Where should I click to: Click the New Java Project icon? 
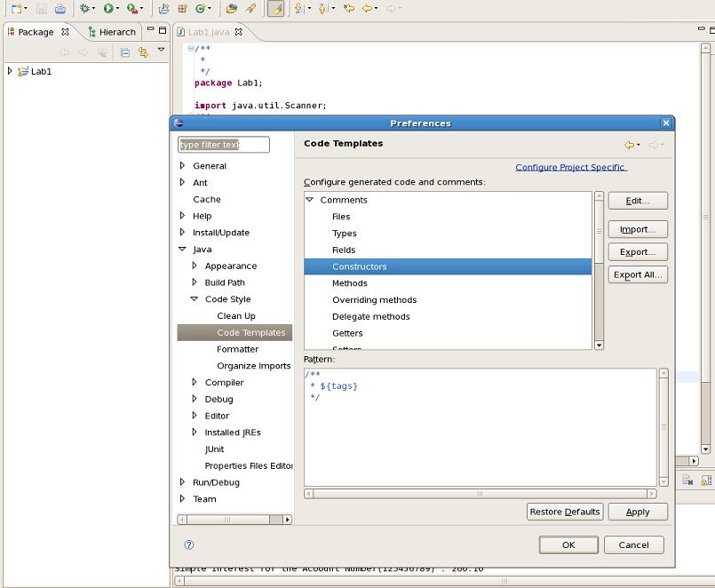164,9
